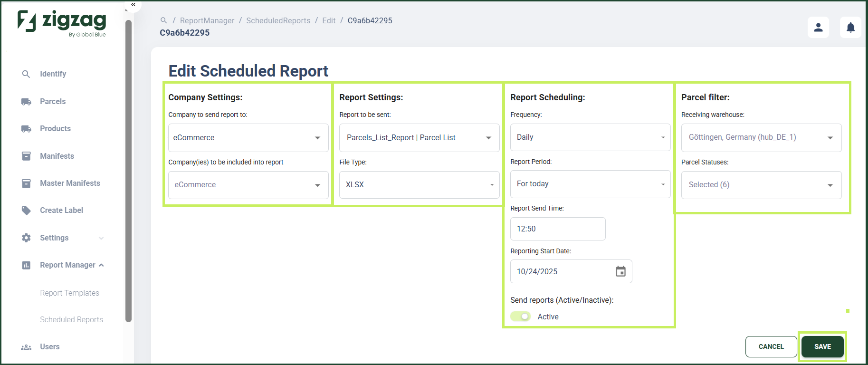
Task: Open Company to send report to dropdown
Action: 248,138
